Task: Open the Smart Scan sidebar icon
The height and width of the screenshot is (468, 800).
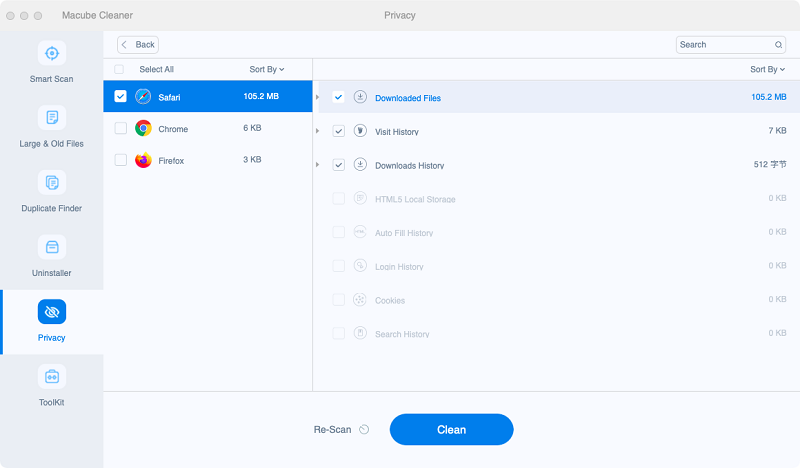Action: click(x=52, y=53)
